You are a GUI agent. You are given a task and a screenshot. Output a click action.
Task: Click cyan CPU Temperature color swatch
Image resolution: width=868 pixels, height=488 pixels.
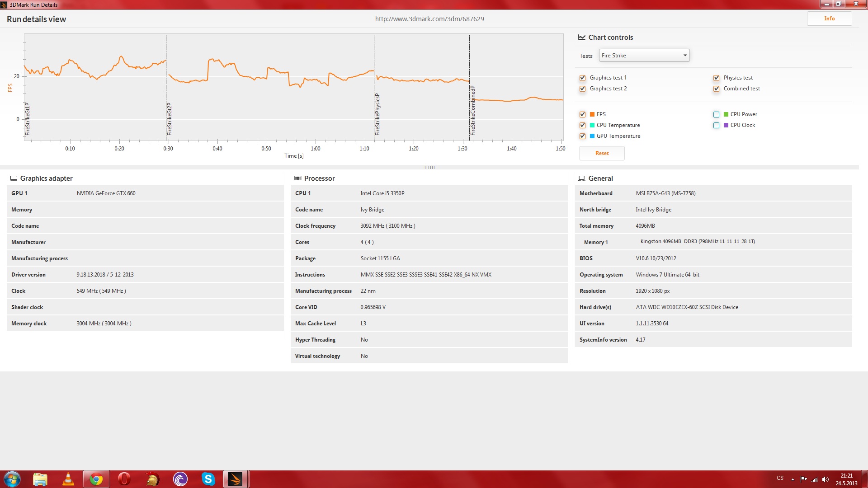click(592, 125)
